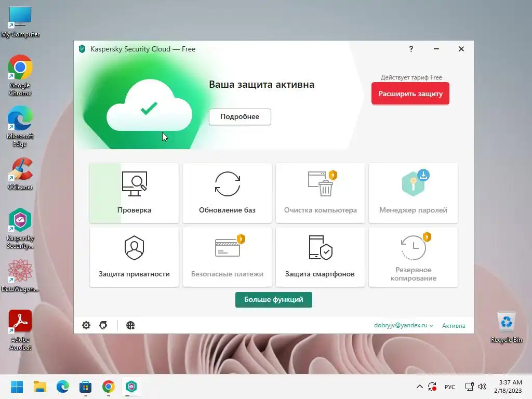Open CCleaner desktop shortcut

[20, 174]
